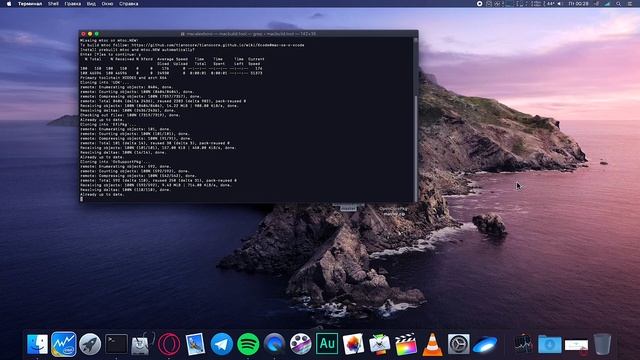Open the Trash in the Dock
Image resolution: width=640 pixels, height=360 pixels.
(x=602, y=344)
